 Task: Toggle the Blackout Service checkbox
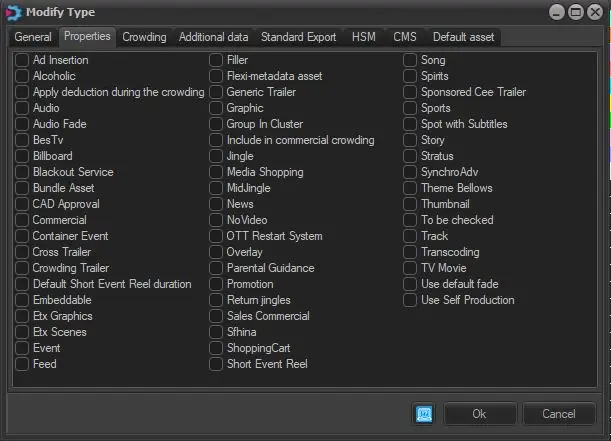tap(22, 172)
